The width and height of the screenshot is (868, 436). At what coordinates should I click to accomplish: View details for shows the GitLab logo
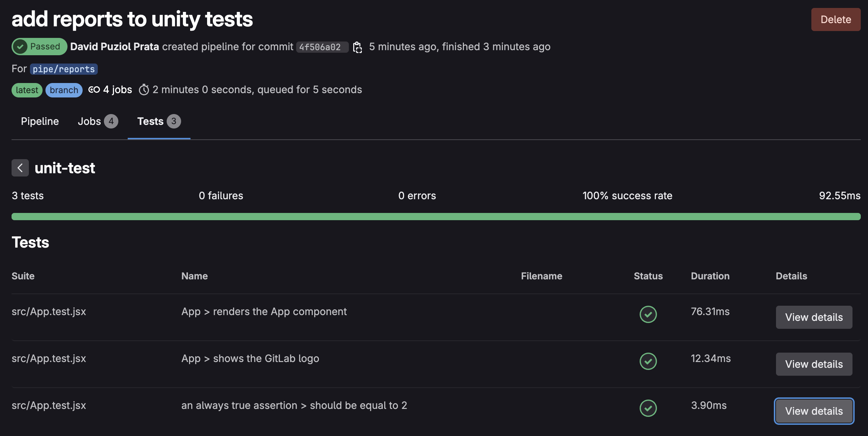tap(814, 364)
